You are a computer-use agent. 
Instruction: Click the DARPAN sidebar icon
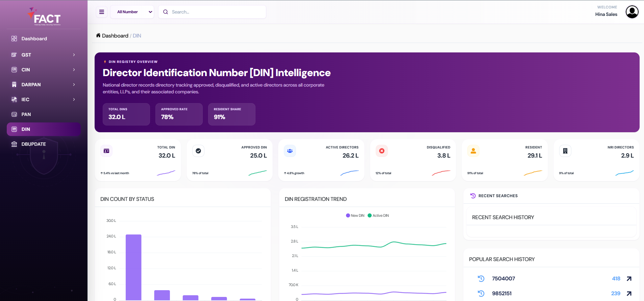coord(14,85)
